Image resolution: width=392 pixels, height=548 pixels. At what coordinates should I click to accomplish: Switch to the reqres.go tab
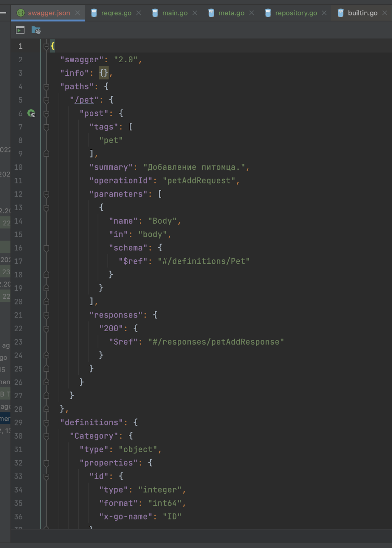[116, 13]
